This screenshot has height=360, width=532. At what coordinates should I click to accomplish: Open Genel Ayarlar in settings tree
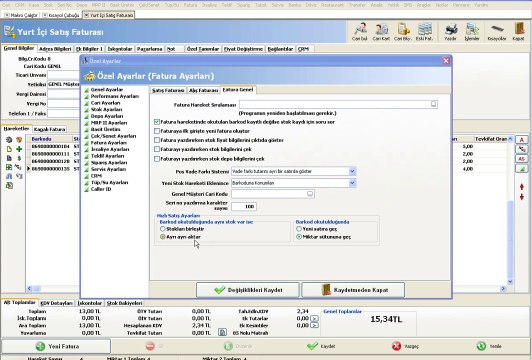click(x=107, y=90)
